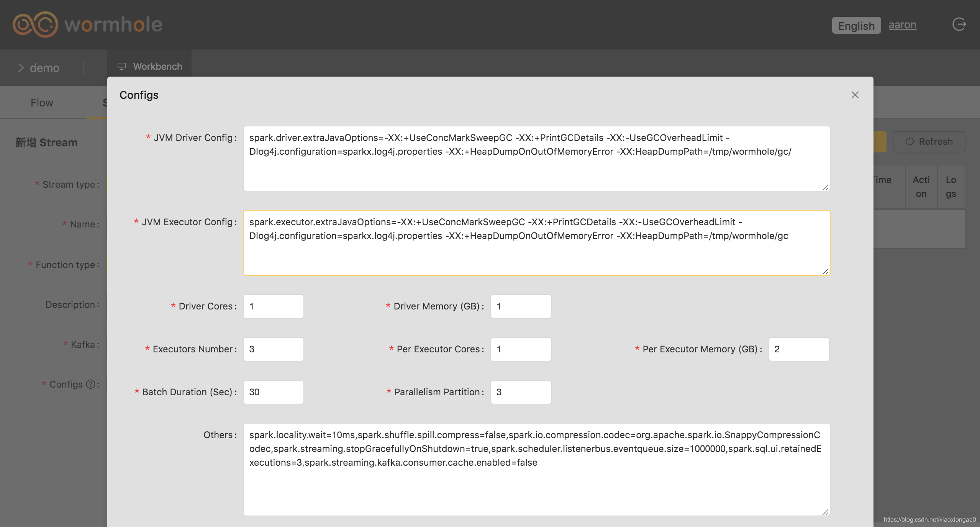The height and width of the screenshot is (527, 980).
Task: Click the Refresh button icon
Action: click(910, 142)
